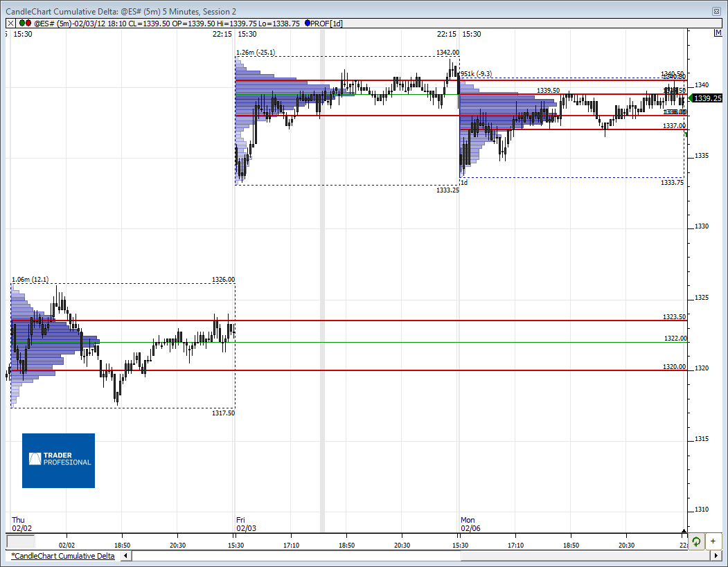Click the Fri 02/03 date label
The width and height of the screenshot is (728, 567).
click(x=246, y=524)
